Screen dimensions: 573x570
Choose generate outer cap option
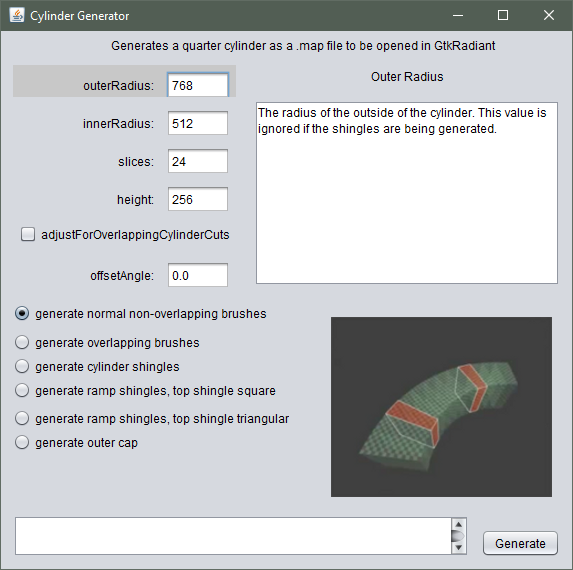(22, 442)
